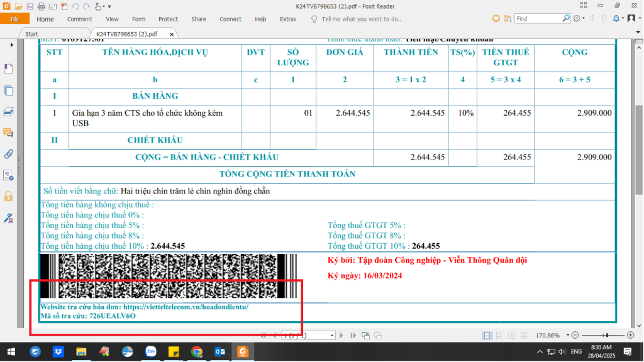Switch to the Home ribbon tab
Image resolution: width=644 pixels, height=362 pixels.
pyautogui.click(x=45, y=19)
